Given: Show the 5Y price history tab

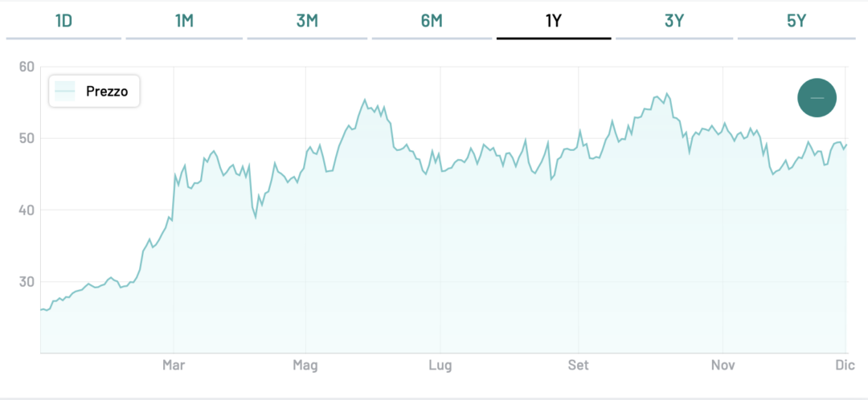Looking at the screenshot, I should (796, 21).
